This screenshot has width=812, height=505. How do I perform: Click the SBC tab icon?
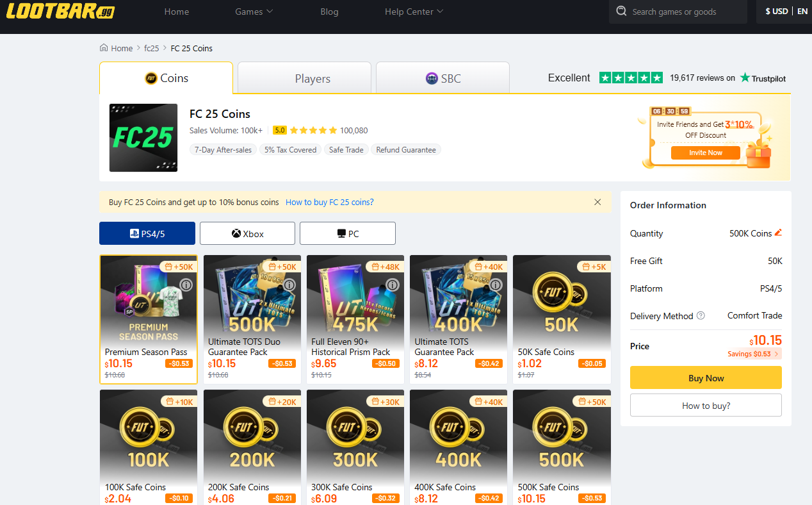point(432,79)
